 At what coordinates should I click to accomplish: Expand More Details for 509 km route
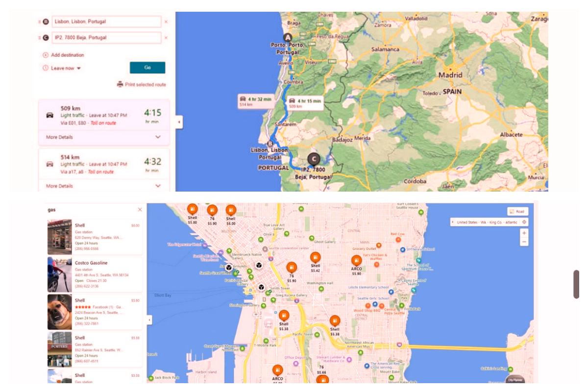click(158, 137)
